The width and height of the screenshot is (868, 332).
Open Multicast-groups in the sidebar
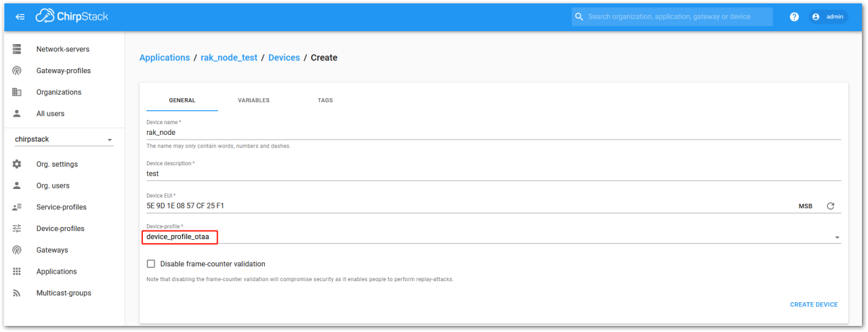64,293
